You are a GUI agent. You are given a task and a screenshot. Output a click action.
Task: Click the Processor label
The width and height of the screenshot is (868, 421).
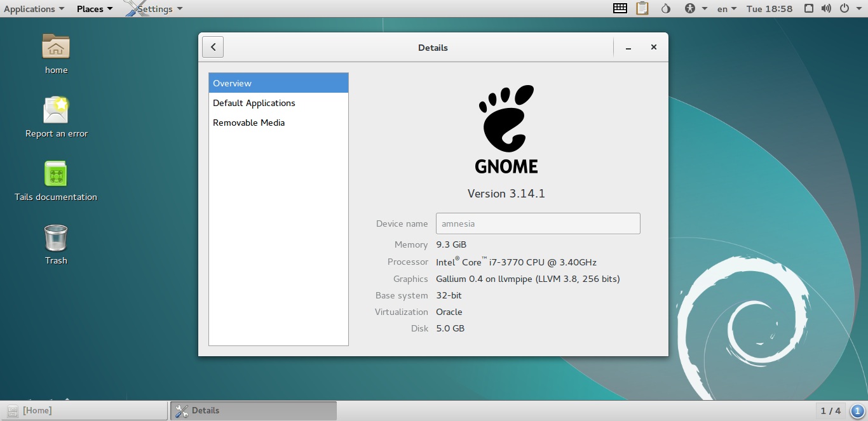pyautogui.click(x=407, y=262)
